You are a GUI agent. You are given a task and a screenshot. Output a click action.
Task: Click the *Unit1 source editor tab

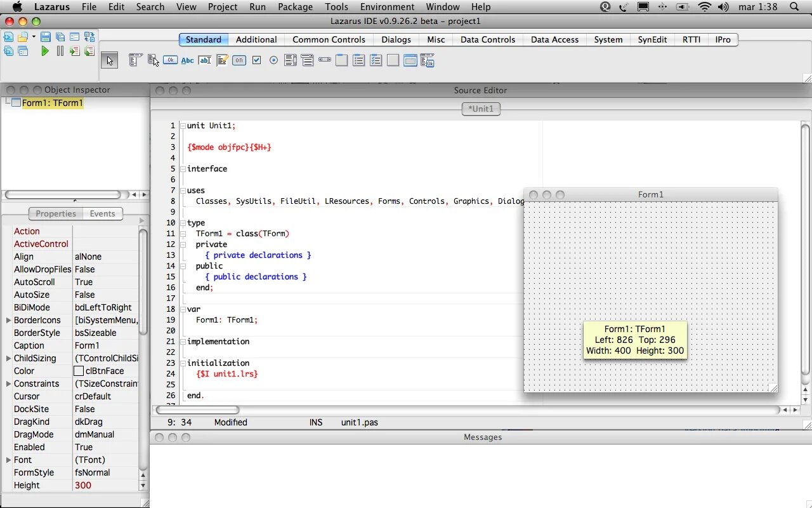tap(481, 109)
